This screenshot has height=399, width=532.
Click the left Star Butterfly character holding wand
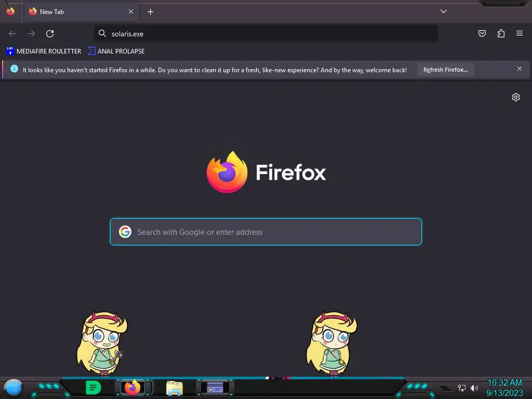tap(102, 344)
